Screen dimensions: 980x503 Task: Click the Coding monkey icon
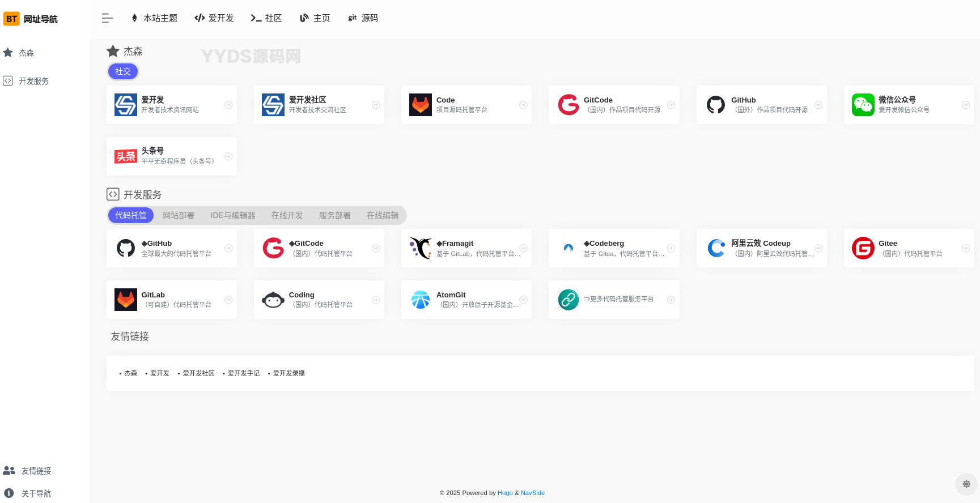(273, 300)
